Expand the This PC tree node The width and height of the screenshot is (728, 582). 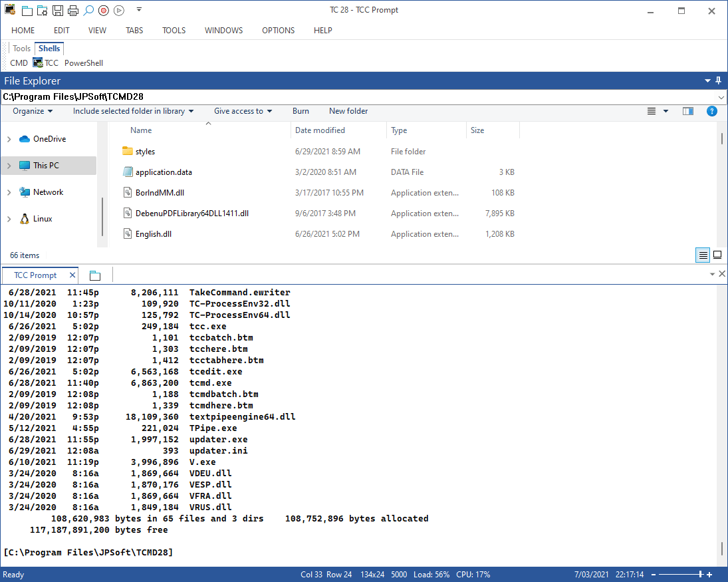pyautogui.click(x=9, y=166)
